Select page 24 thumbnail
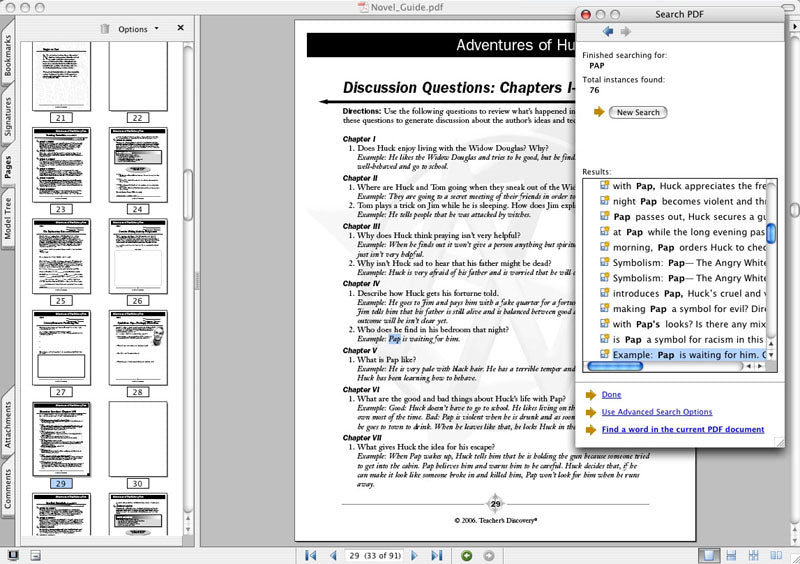This screenshot has width=800, height=564. (x=138, y=165)
